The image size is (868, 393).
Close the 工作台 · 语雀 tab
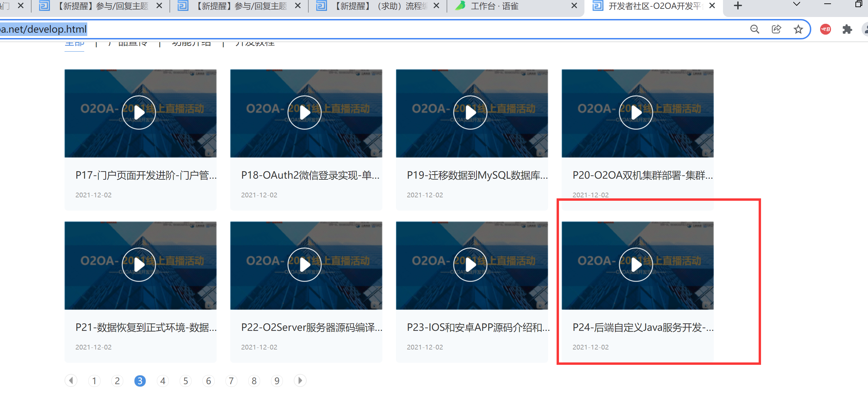point(574,6)
